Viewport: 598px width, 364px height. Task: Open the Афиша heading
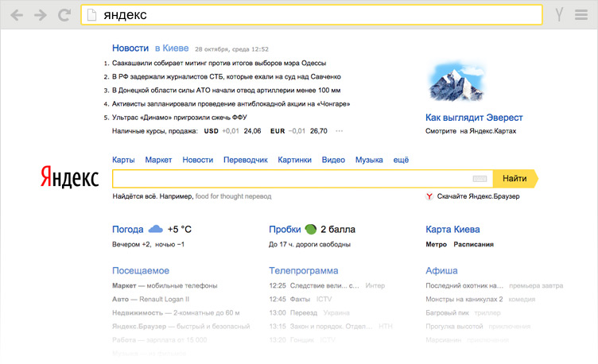tap(441, 271)
